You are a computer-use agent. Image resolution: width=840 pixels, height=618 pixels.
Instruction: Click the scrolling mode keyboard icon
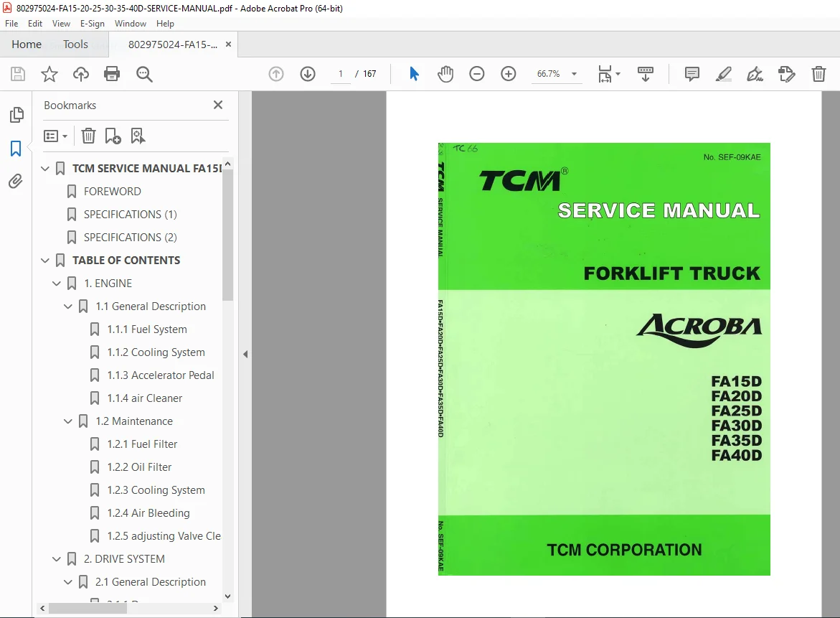pyautogui.click(x=645, y=73)
